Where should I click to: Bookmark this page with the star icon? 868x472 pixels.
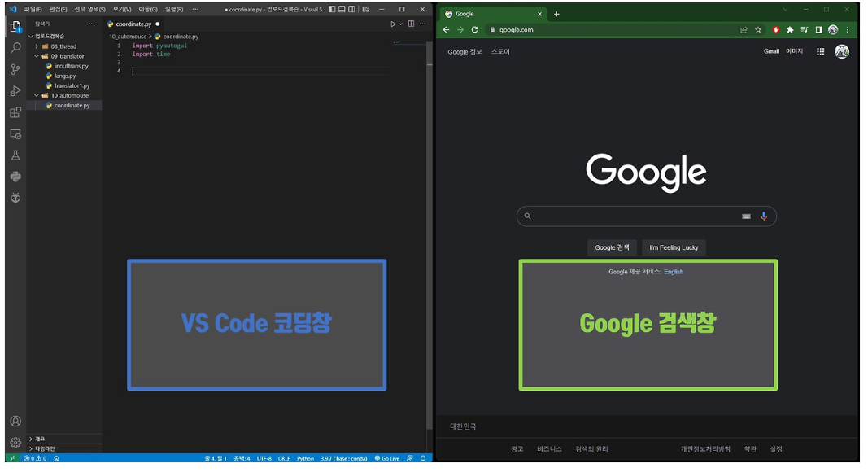tap(758, 30)
